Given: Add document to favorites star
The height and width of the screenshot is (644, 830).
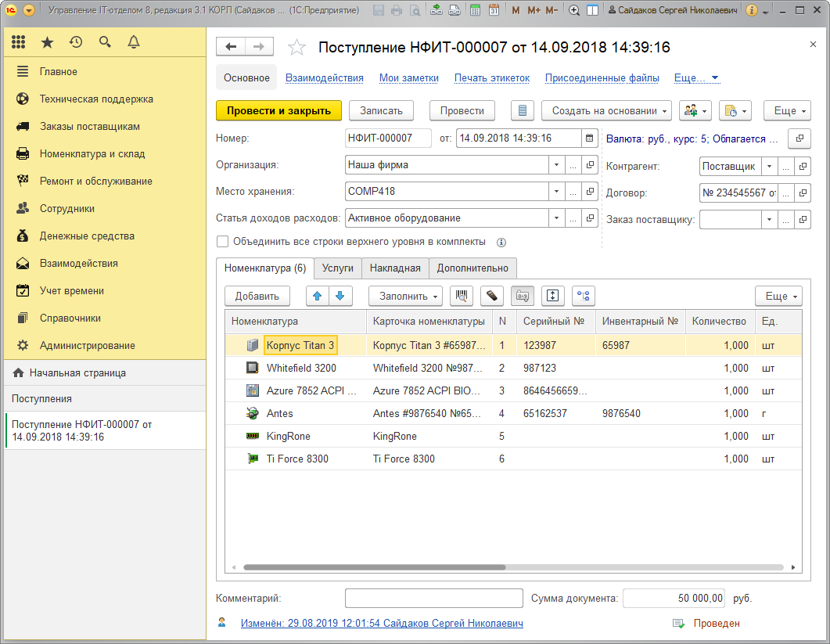Looking at the screenshot, I should pos(296,48).
